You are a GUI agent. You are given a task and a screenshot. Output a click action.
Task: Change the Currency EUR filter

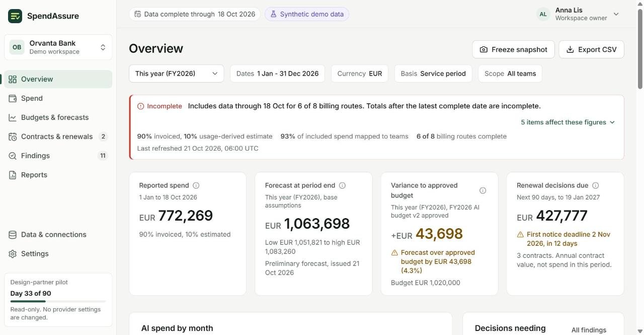pos(360,74)
